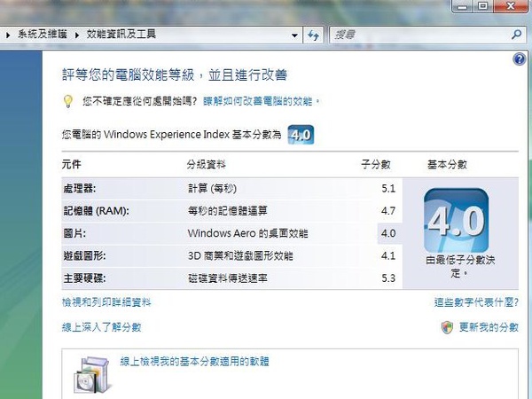532x399 pixels.
Task: Click the software box and disc icon
Action: (x=92, y=374)
